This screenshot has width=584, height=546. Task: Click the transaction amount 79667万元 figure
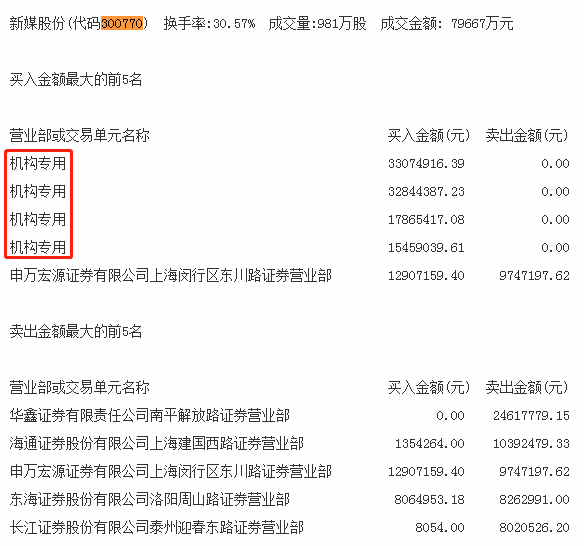482,24
